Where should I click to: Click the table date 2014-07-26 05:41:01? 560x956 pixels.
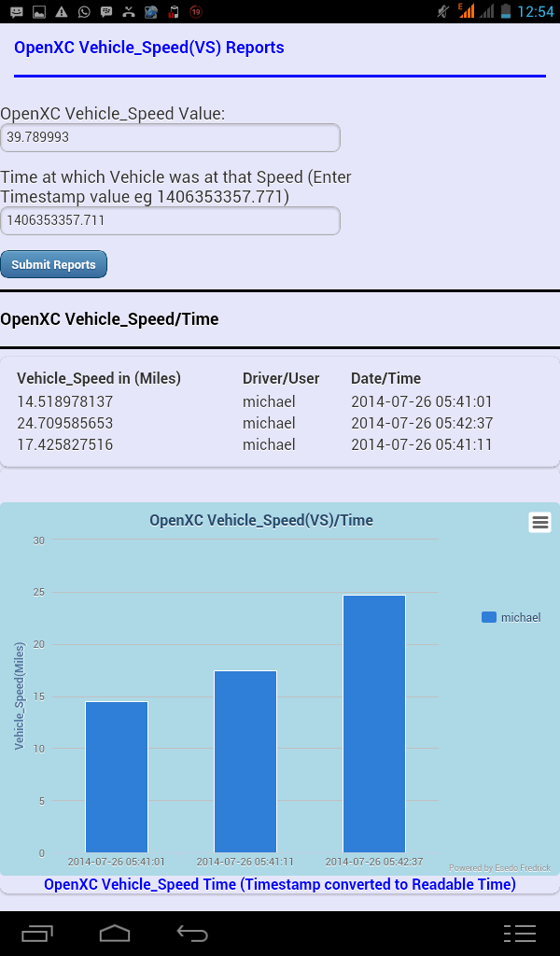pos(422,402)
